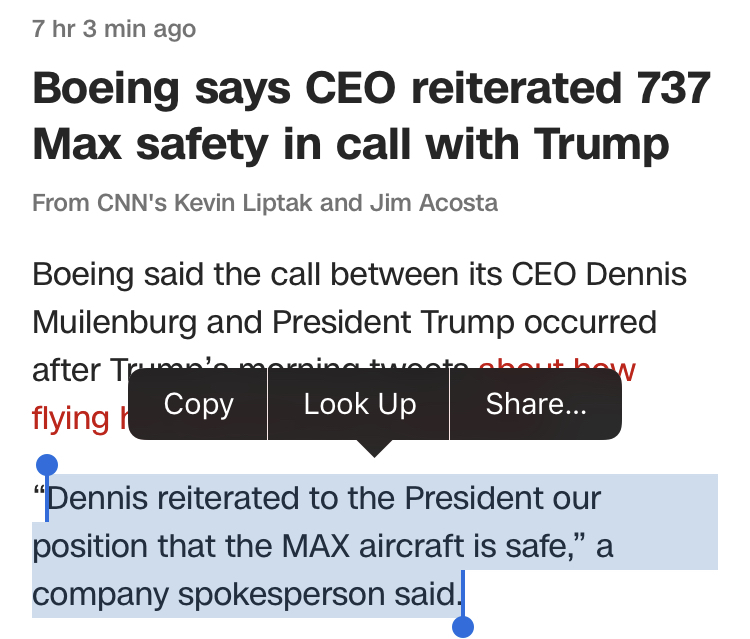Click 'Trump' at the end of the headline

tap(601, 144)
